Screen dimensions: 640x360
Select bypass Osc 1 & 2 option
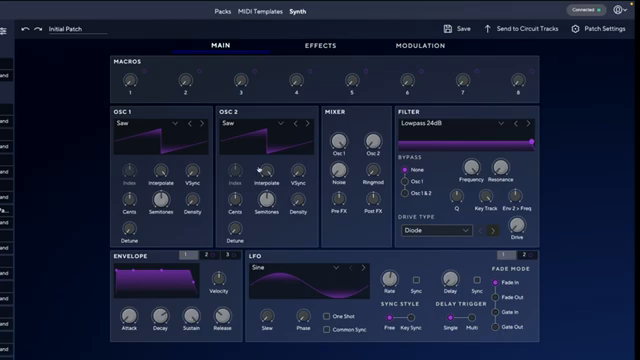404,193
